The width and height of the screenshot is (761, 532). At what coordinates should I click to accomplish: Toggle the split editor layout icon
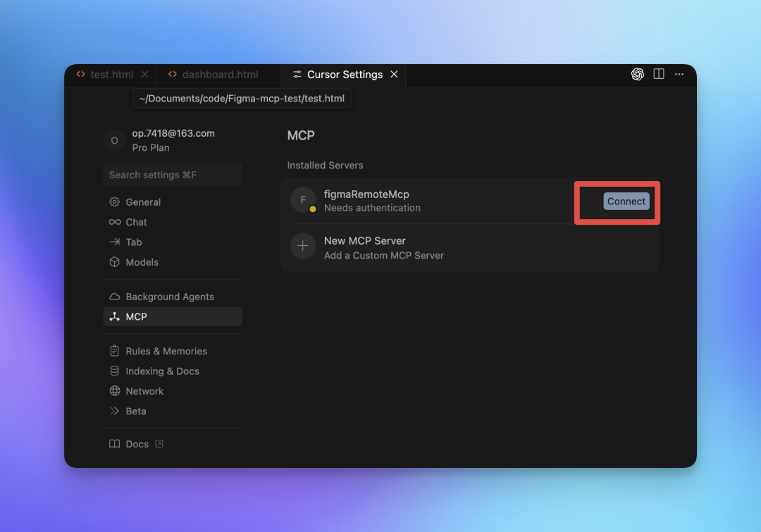659,74
